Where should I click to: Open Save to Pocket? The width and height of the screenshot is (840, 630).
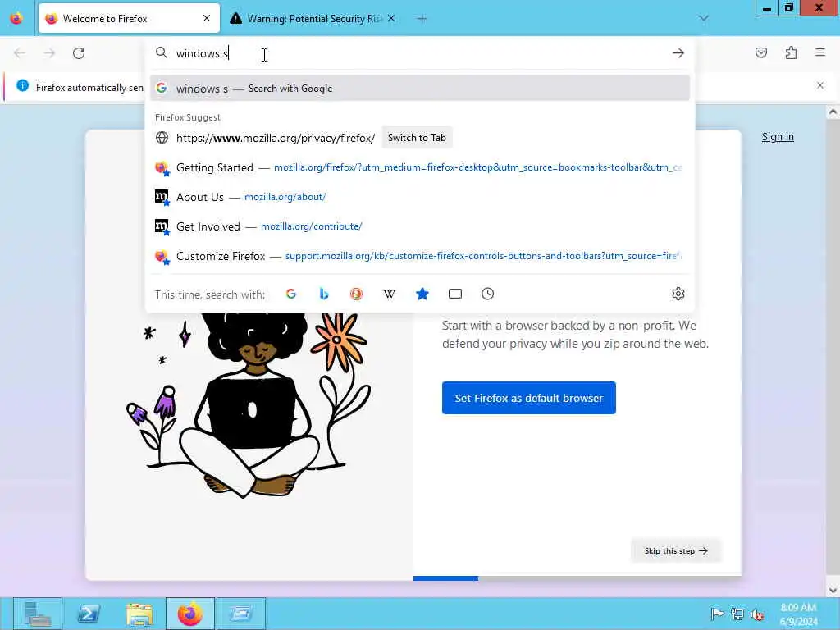coord(761,52)
